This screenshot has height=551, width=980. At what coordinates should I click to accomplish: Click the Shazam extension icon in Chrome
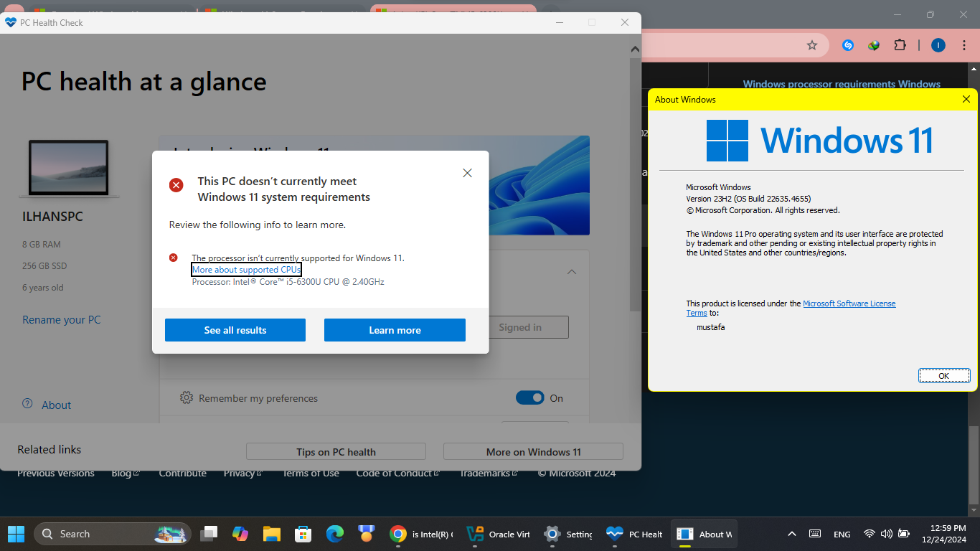(x=847, y=45)
